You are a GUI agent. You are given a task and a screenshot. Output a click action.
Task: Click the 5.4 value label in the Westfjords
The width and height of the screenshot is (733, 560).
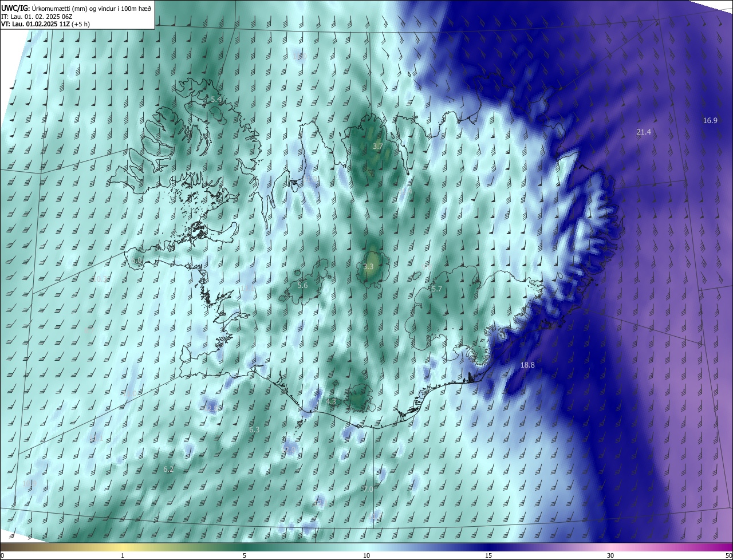click(x=216, y=100)
